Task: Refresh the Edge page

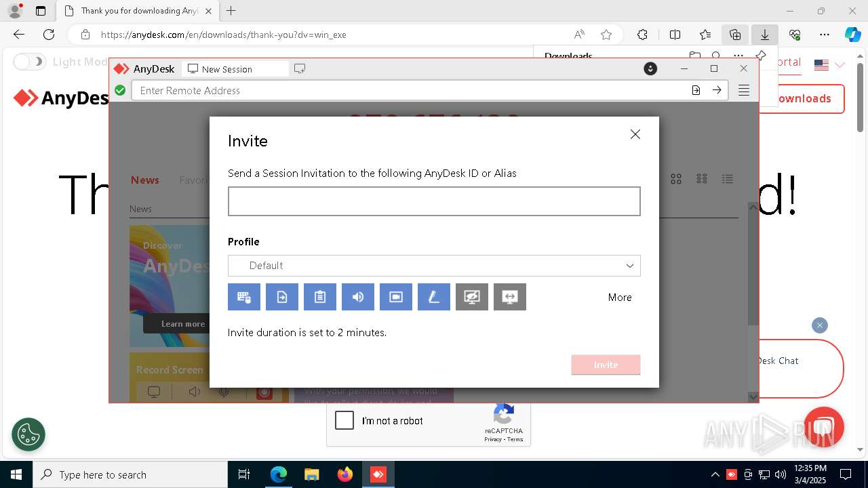Action: (49, 35)
